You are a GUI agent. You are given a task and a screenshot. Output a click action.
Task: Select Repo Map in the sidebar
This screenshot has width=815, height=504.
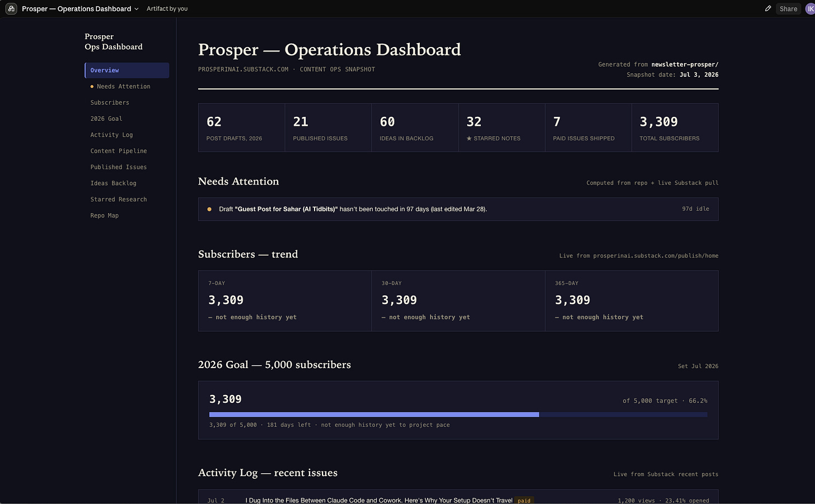click(105, 216)
